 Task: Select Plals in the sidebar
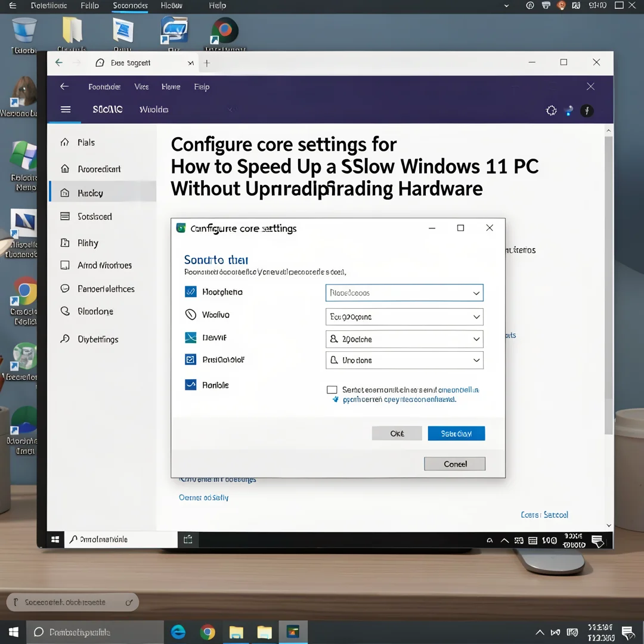103,143
